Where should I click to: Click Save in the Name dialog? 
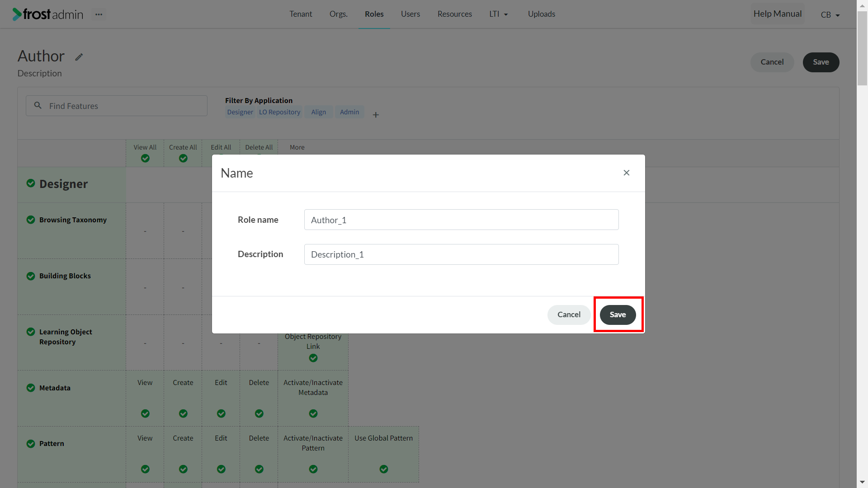click(618, 314)
